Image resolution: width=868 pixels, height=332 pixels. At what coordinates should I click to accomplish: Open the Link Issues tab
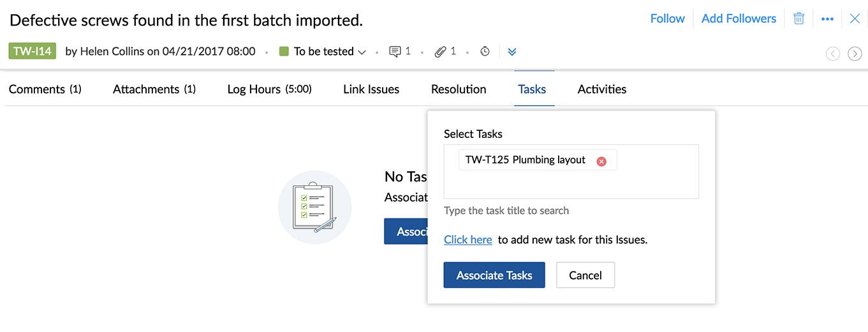[x=371, y=89]
